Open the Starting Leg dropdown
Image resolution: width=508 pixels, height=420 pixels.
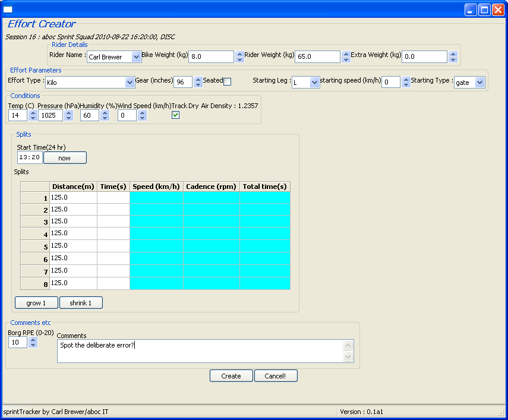314,83
